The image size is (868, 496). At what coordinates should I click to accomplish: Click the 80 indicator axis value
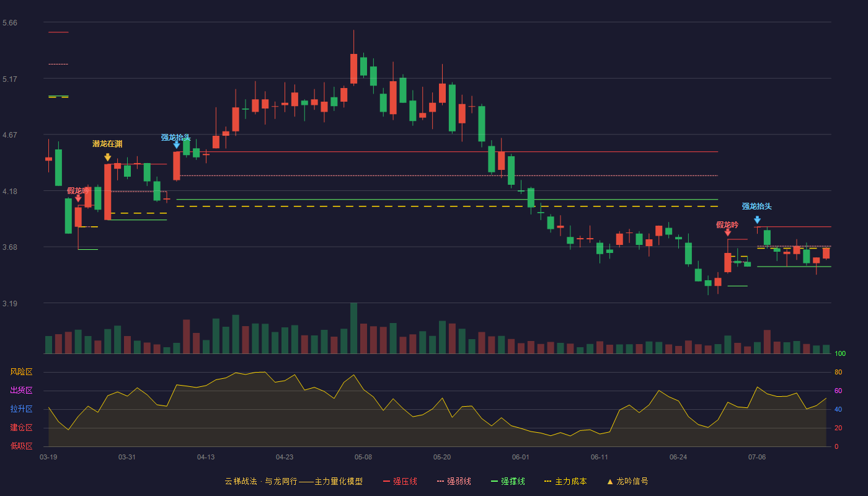pos(838,372)
